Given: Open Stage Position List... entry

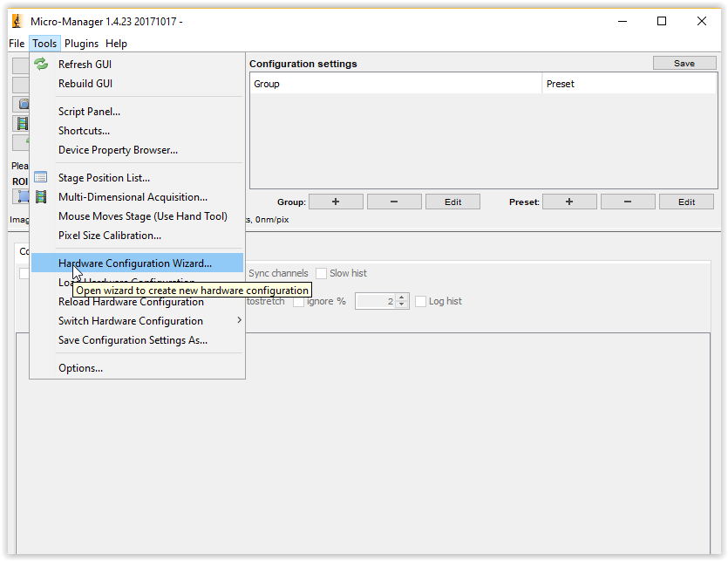Looking at the screenshot, I should [137, 178].
